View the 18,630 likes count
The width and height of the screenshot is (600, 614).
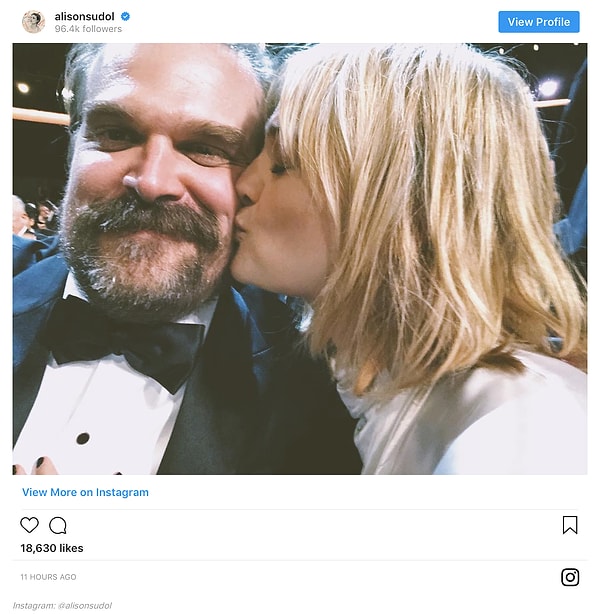point(52,548)
